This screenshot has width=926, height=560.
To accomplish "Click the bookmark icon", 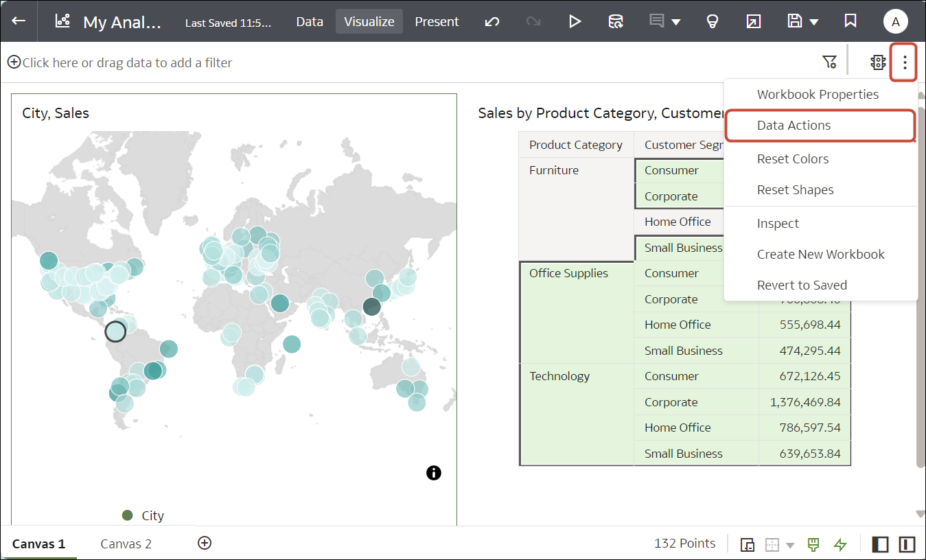I will (x=850, y=21).
